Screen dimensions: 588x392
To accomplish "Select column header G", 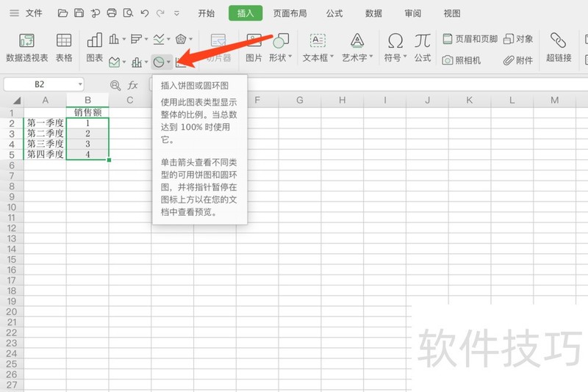I will click(300, 100).
